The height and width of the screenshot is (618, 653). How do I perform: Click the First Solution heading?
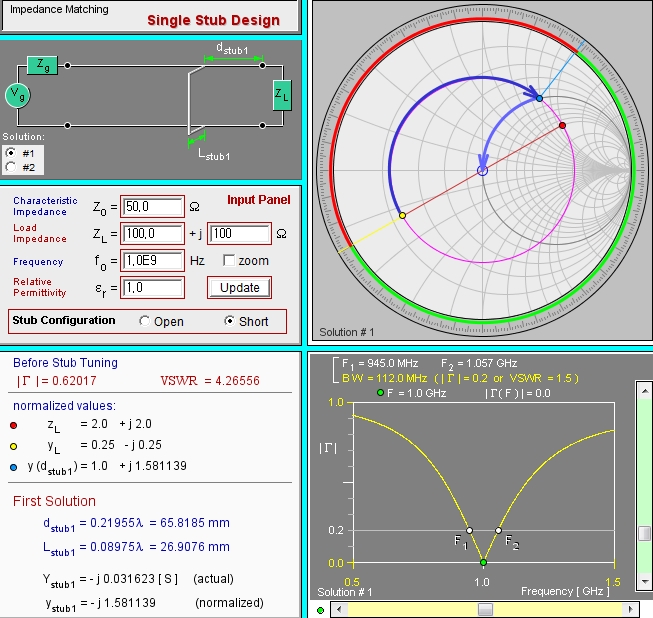coord(54,501)
